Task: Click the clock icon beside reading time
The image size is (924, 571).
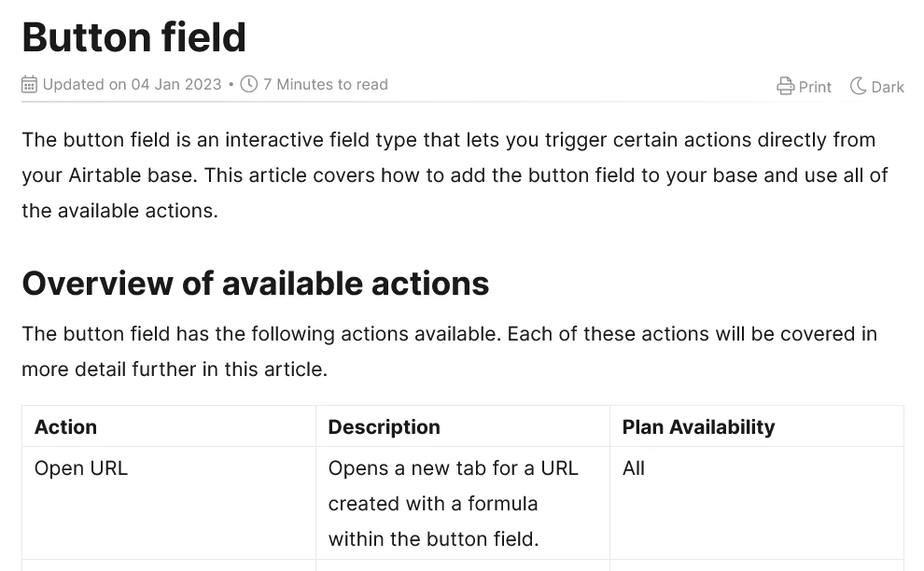Action: click(x=248, y=84)
